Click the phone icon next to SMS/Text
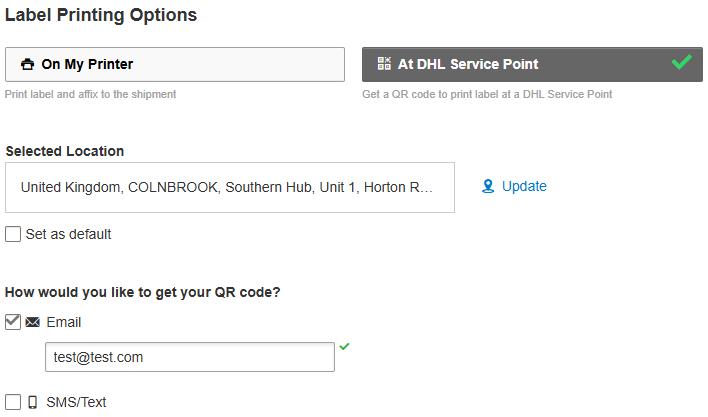 pos(33,402)
